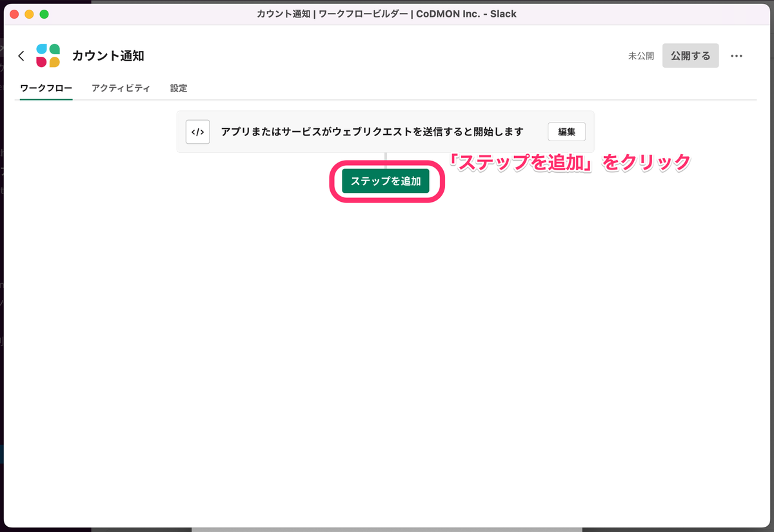This screenshot has height=532, width=774.
Task: Click the 未公開 status label
Action: coord(642,55)
